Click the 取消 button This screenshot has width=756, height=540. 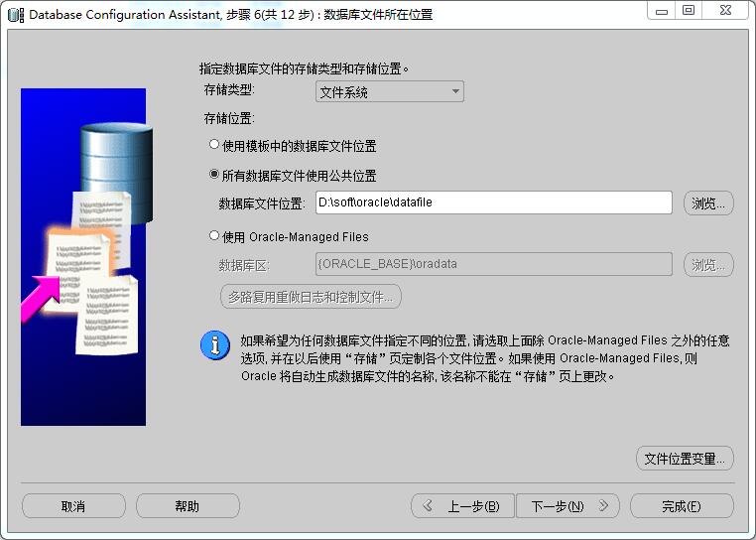coord(73,505)
